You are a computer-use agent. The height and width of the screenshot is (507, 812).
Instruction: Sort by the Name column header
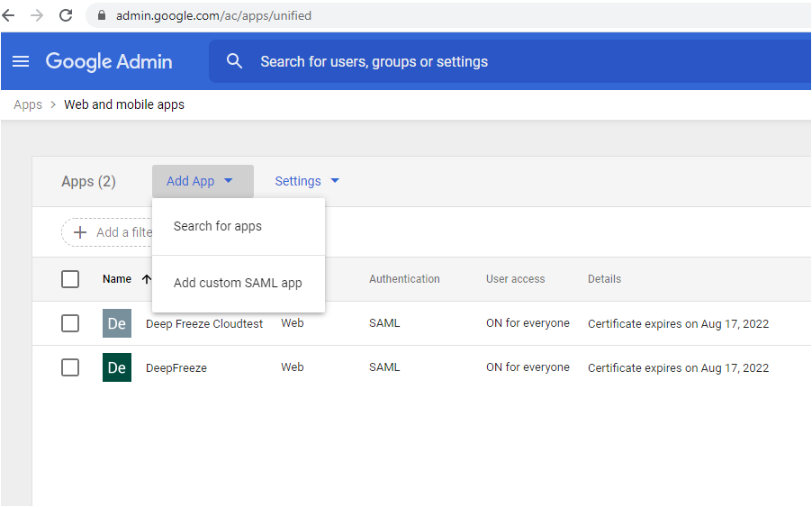coord(117,279)
